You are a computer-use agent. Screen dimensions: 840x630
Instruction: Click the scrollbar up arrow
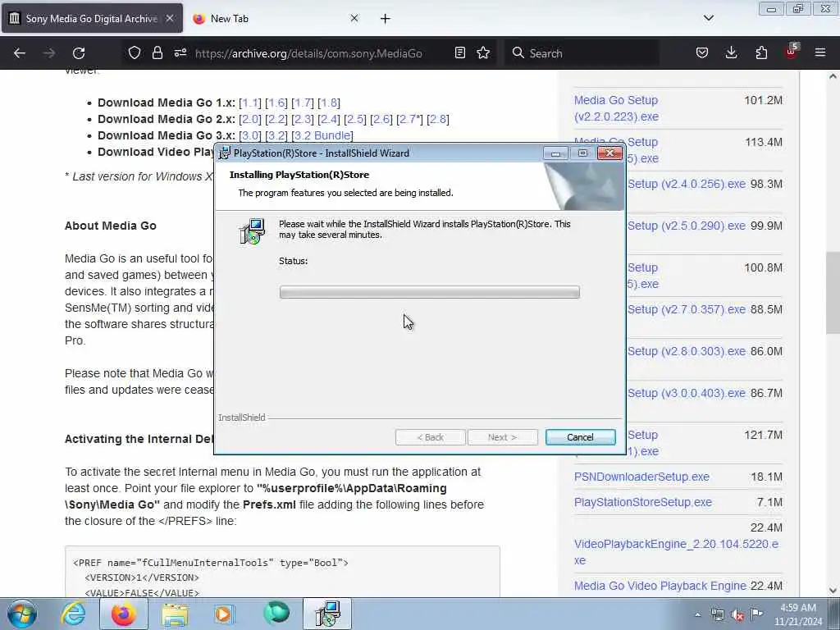tap(833, 76)
